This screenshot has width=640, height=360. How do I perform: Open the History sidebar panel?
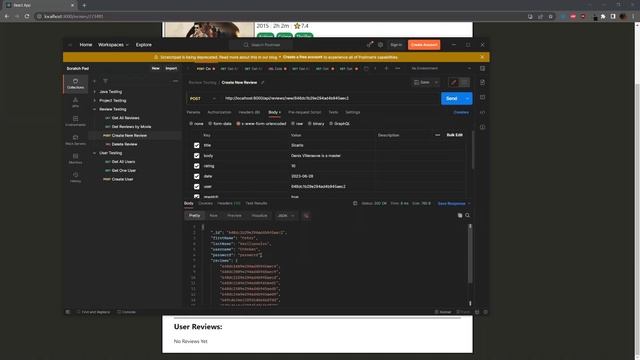76,178
